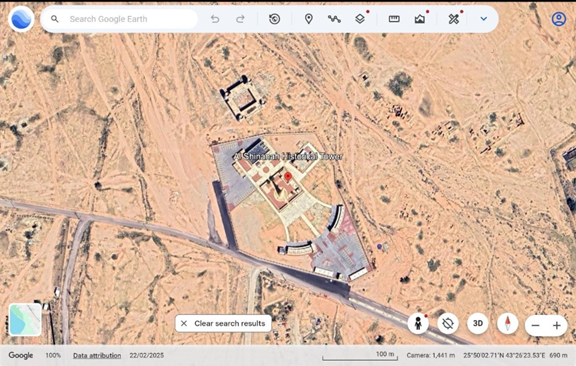Open Al Shinanah Historical Tower label
This screenshot has height=366, width=576.
click(x=288, y=156)
